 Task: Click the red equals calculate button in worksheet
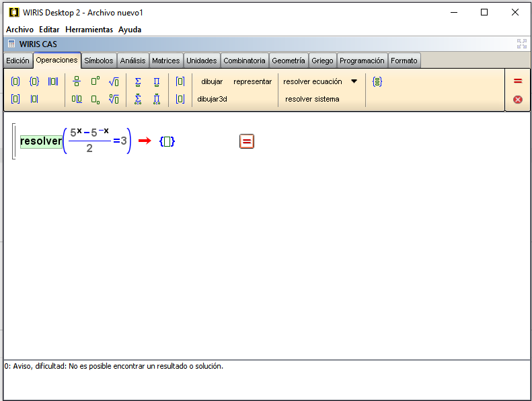pos(247,141)
